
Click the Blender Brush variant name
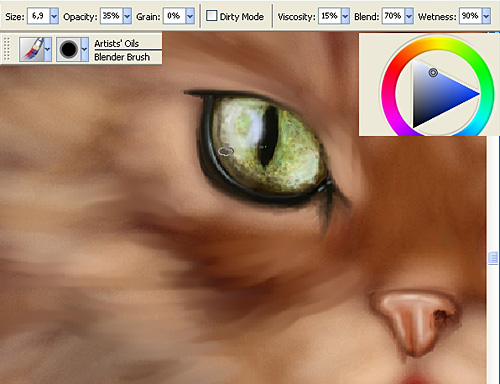[x=122, y=57]
